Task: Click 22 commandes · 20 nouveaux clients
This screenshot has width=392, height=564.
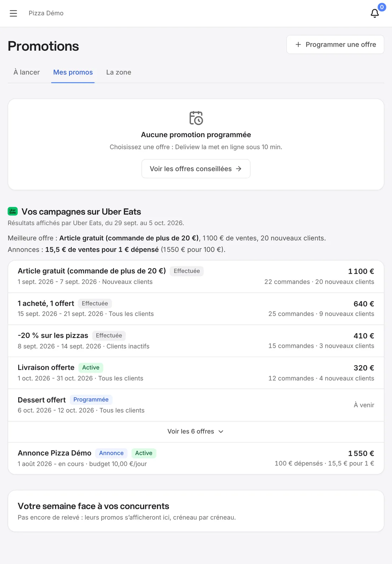Action: coord(319,282)
